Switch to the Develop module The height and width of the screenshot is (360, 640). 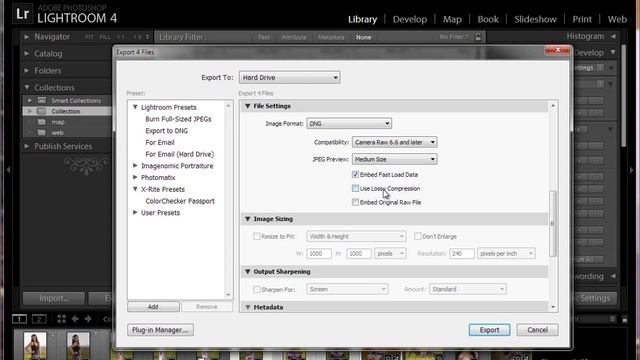[410, 19]
